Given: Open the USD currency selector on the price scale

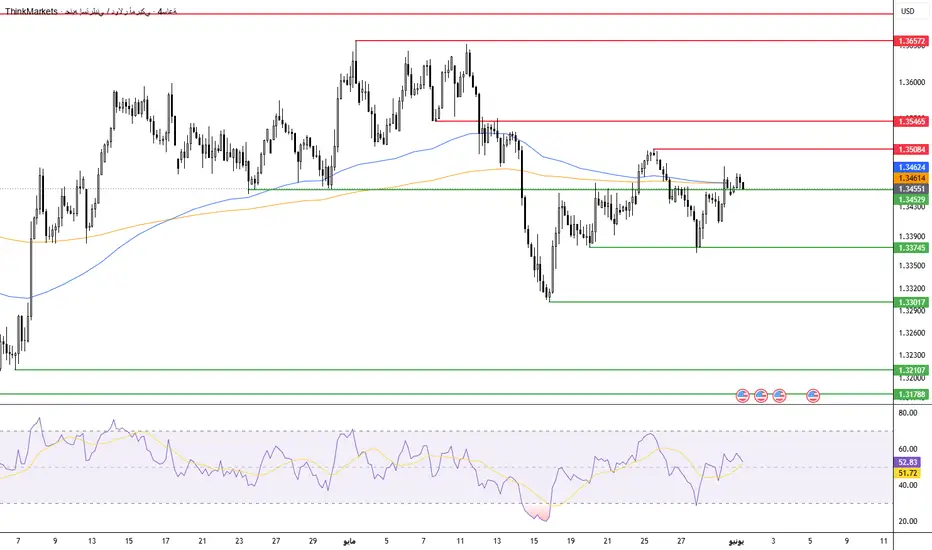Looking at the screenshot, I should pos(908,11).
